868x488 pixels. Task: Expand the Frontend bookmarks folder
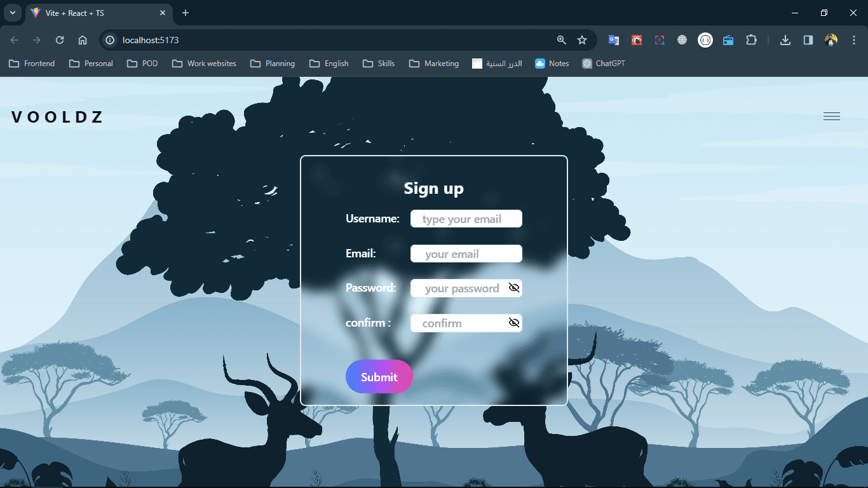pyautogui.click(x=32, y=64)
